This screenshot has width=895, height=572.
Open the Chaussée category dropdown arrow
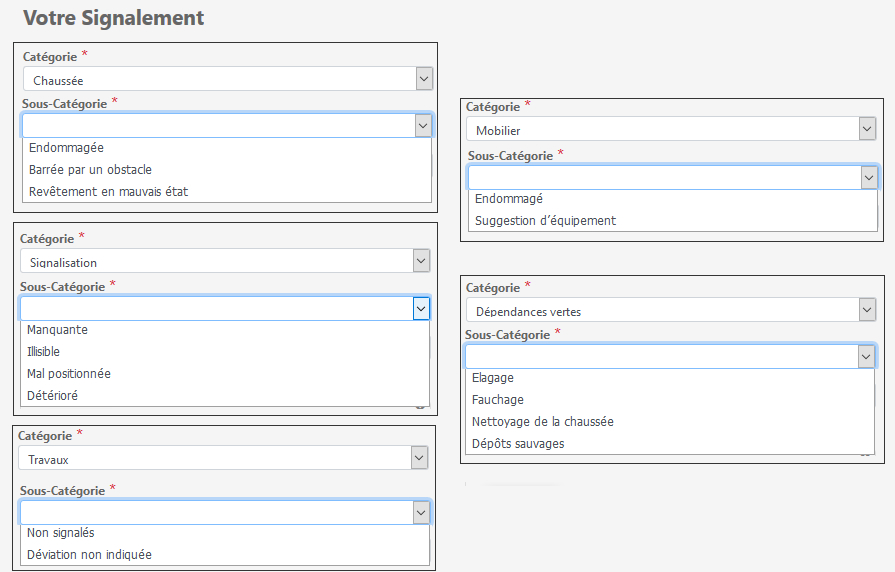coord(424,79)
